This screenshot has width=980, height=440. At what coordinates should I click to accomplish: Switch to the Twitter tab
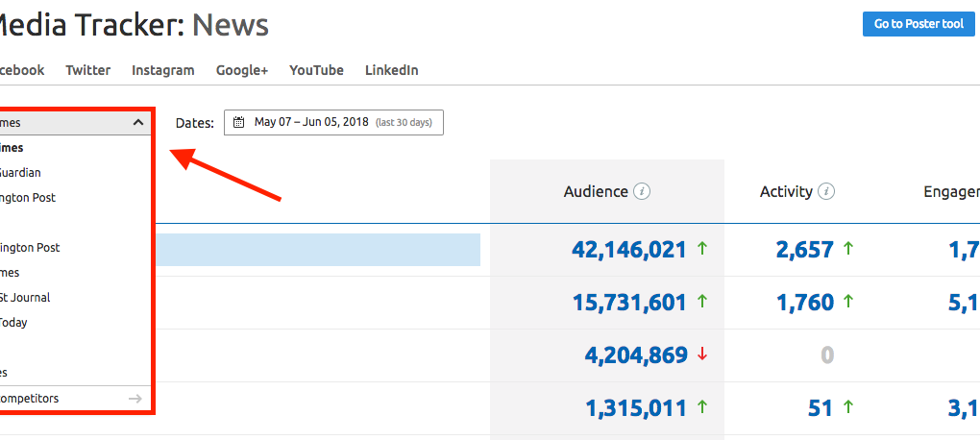pyautogui.click(x=87, y=70)
